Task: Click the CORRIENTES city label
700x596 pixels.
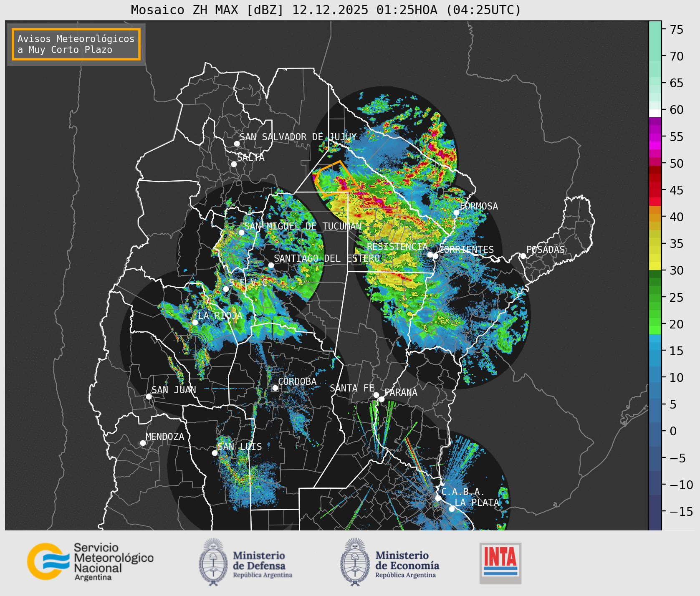Action: [466, 250]
